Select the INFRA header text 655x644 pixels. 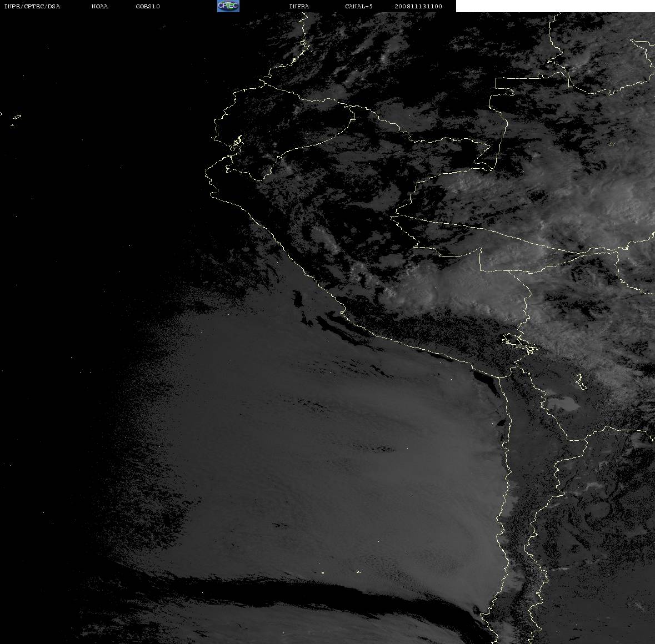click(x=299, y=6)
